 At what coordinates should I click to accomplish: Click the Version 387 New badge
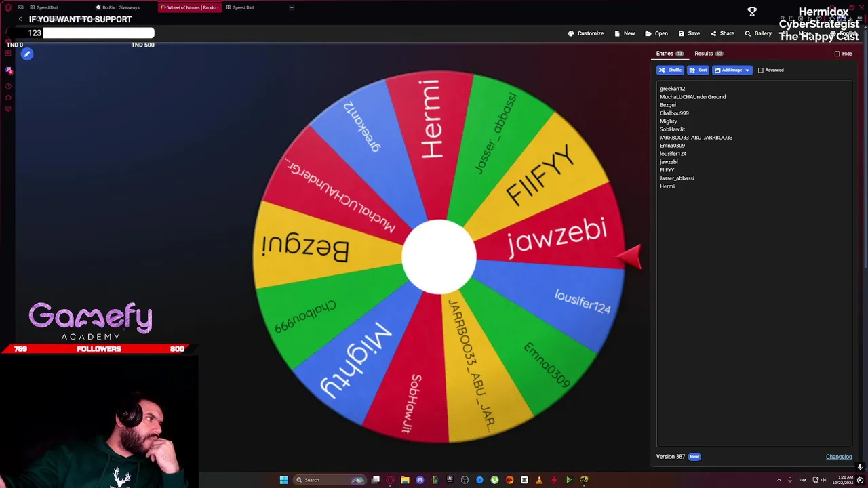694,457
